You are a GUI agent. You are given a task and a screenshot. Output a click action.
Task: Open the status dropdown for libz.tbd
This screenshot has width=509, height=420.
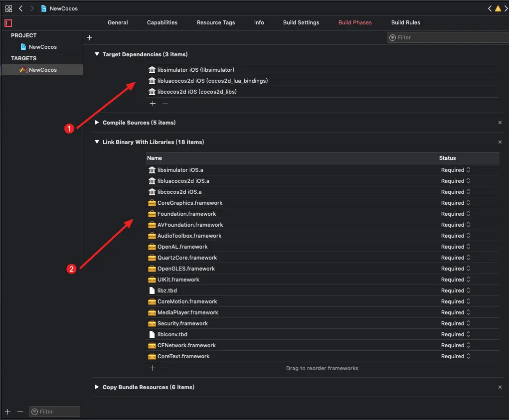pos(456,290)
